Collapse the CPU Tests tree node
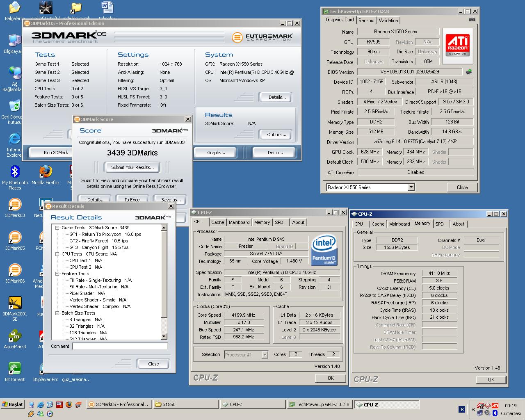The width and height of the screenshot is (525, 420). [57, 254]
